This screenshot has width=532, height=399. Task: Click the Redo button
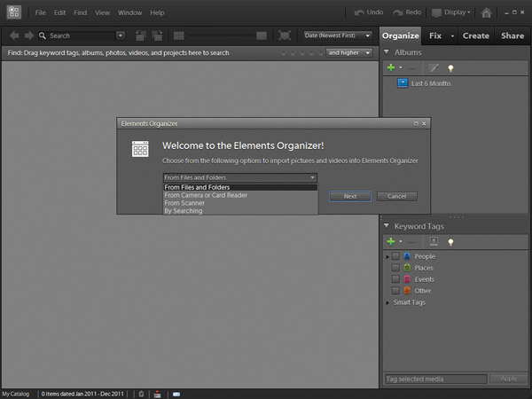pyautogui.click(x=407, y=12)
